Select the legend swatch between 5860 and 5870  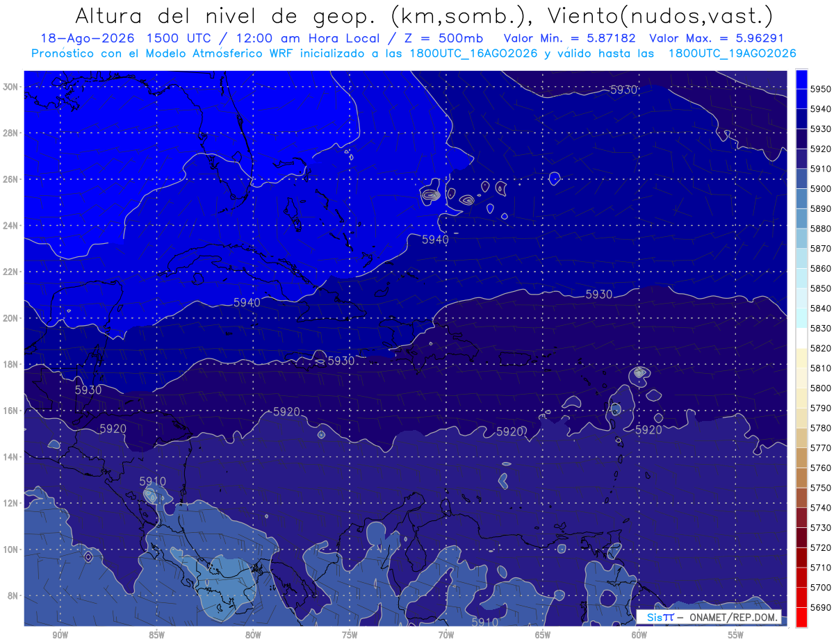point(801,258)
